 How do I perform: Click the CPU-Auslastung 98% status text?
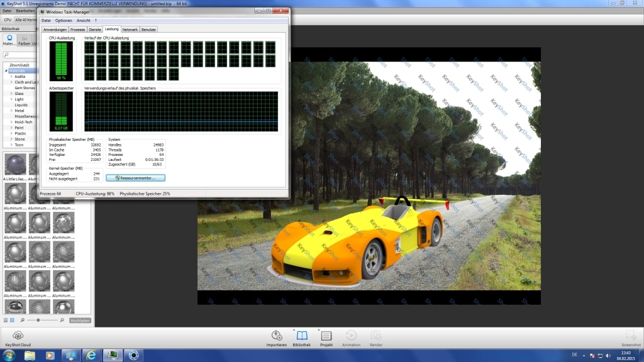[95, 194]
